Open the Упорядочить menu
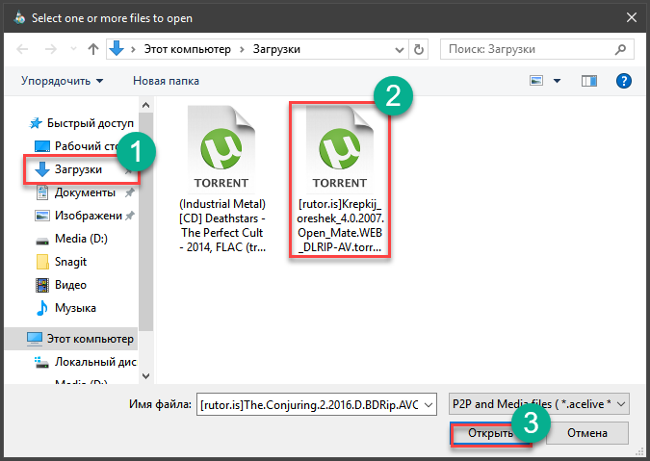Image resolution: width=650 pixels, height=461 pixels. pos(62,80)
